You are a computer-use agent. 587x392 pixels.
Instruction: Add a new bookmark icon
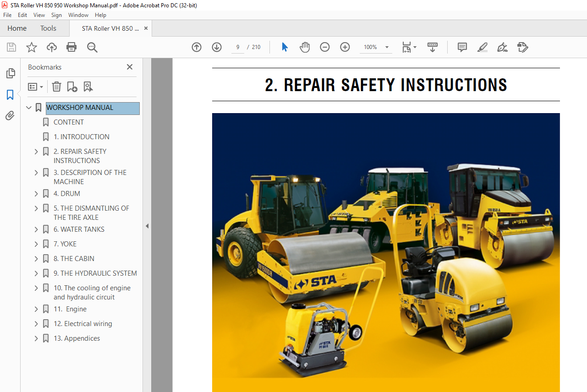(x=72, y=87)
